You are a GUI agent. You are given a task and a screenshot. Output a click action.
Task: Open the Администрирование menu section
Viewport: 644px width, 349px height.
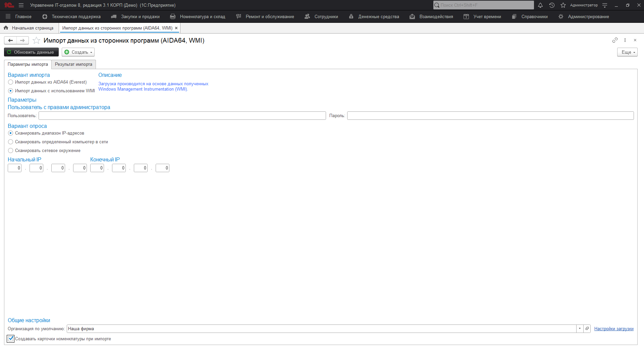click(x=588, y=17)
